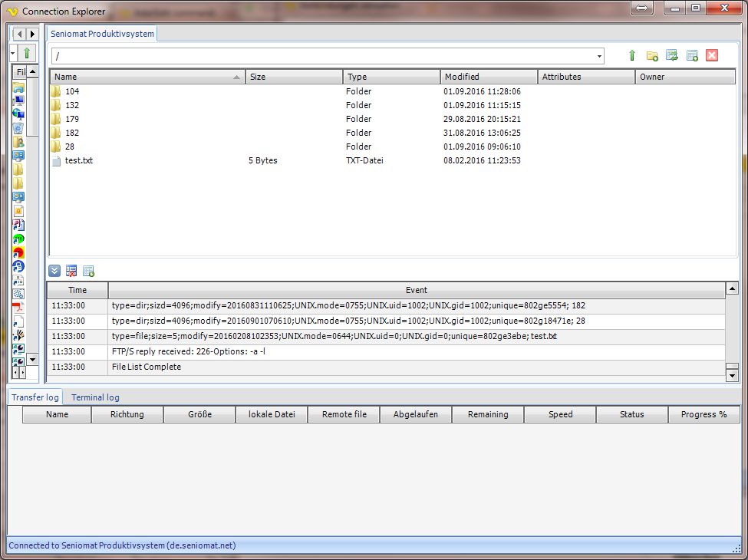Image resolution: width=748 pixels, height=560 pixels.
Task: Click the table icon with green plus in remote toolbar
Action: click(x=692, y=55)
